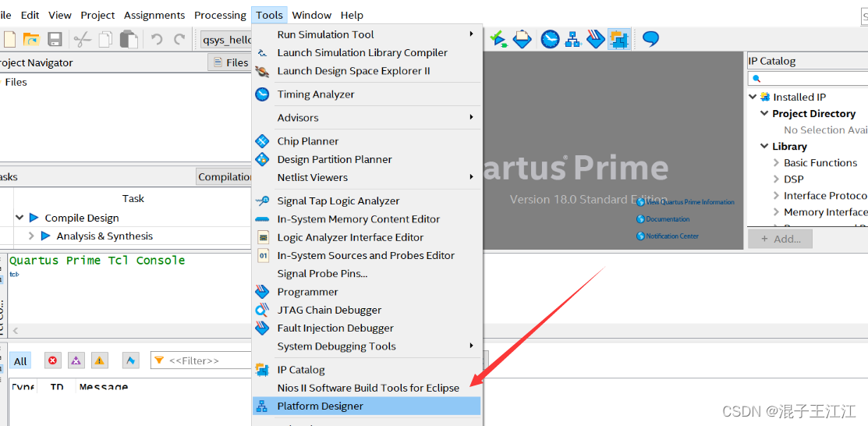868x426 pixels.
Task: Switch to the Files tab
Action: click(230, 62)
